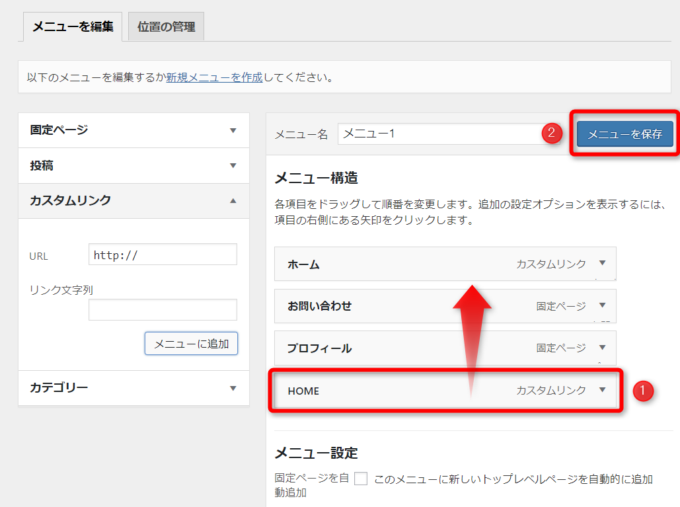
Task: Switch to the メニューを編集 tab
Action: (x=72, y=26)
